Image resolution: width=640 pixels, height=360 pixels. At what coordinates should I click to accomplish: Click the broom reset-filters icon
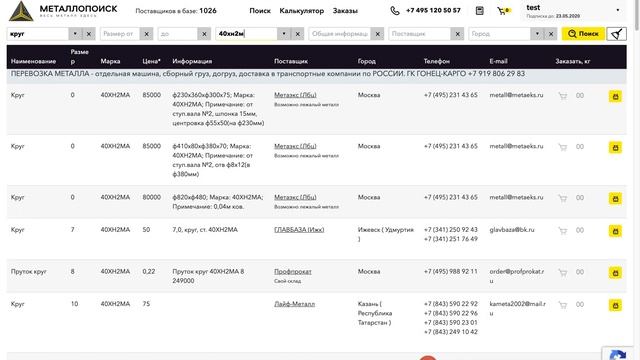[x=617, y=34]
